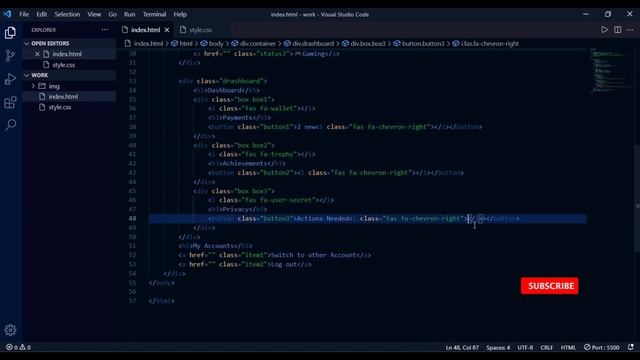Open notifications bell in status bar
Screen dimensions: 640x360
point(631,347)
